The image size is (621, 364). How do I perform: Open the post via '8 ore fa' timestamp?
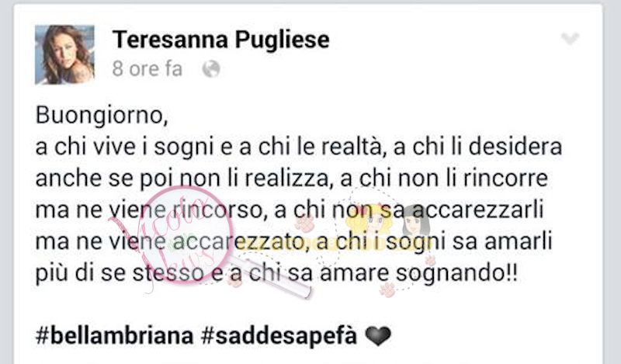147,69
